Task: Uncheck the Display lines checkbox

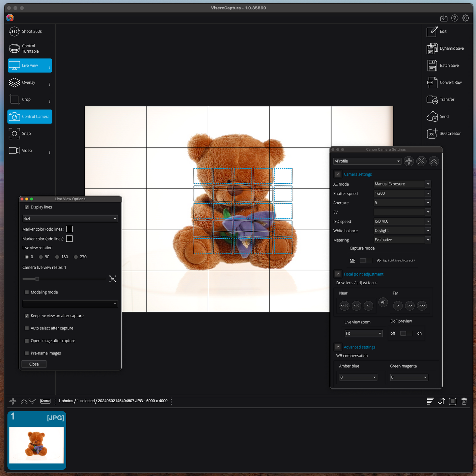Action: coord(27,207)
